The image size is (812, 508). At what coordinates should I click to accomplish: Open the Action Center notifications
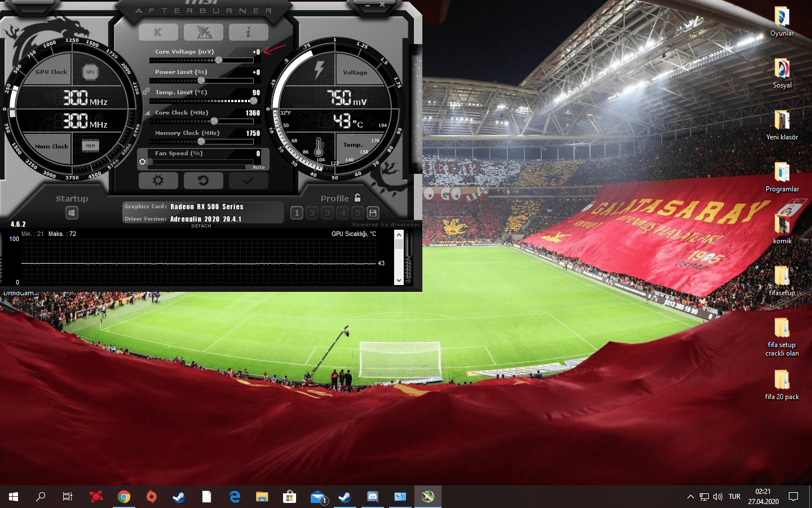(x=793, y=497)
